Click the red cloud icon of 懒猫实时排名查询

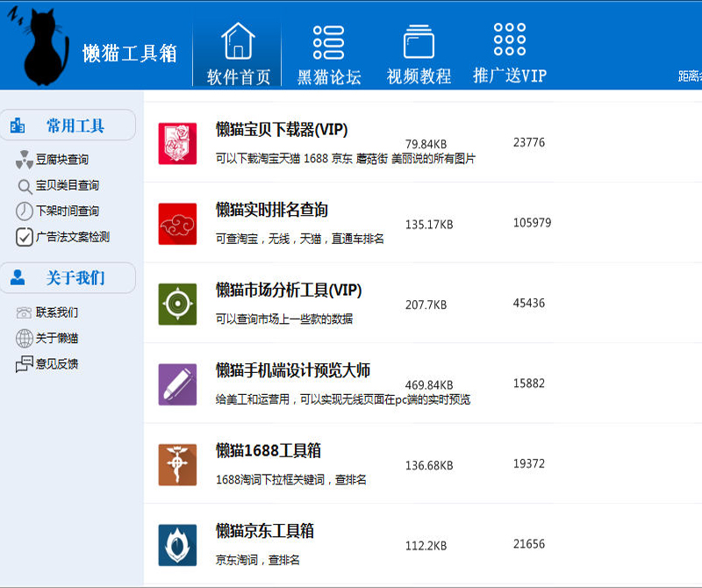[x=177, y=224]
